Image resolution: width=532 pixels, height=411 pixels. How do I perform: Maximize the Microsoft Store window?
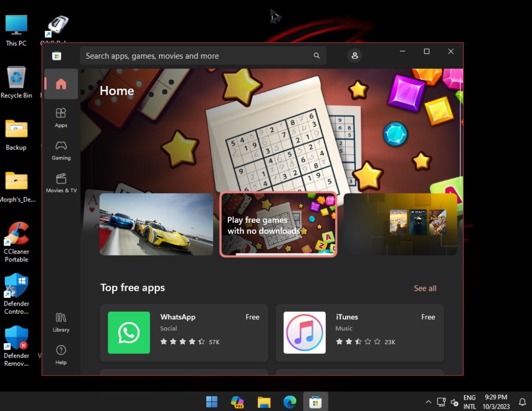click(x=427, y=51)
